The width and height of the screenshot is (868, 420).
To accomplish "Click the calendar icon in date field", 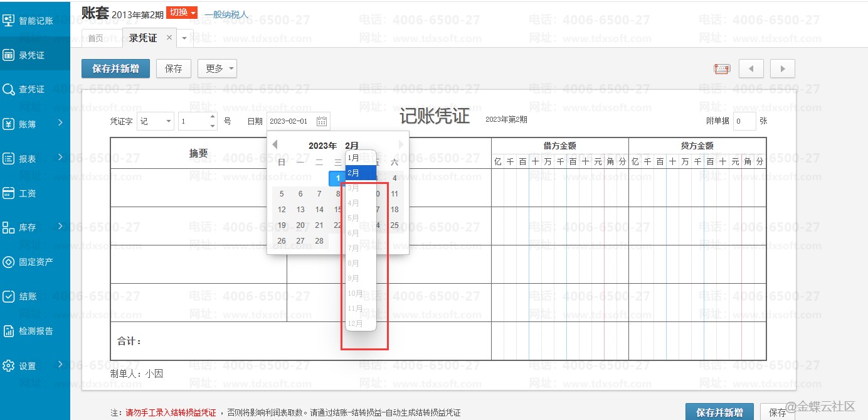I will (322, 121).
